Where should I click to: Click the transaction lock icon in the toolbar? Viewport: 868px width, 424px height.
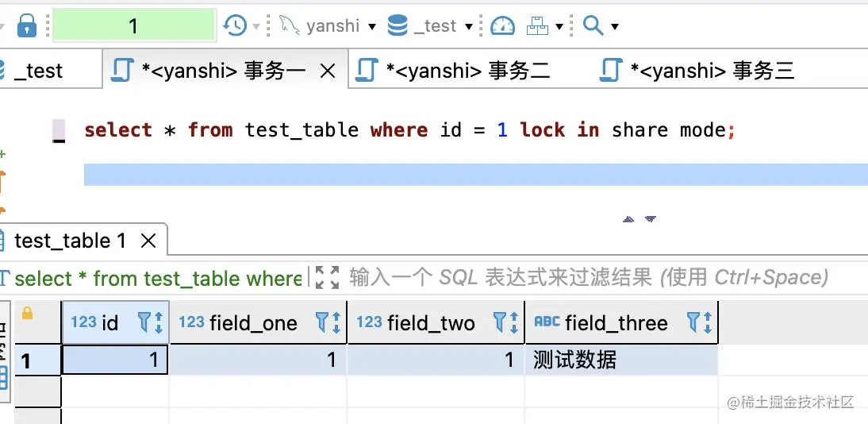tap(26, 25)
